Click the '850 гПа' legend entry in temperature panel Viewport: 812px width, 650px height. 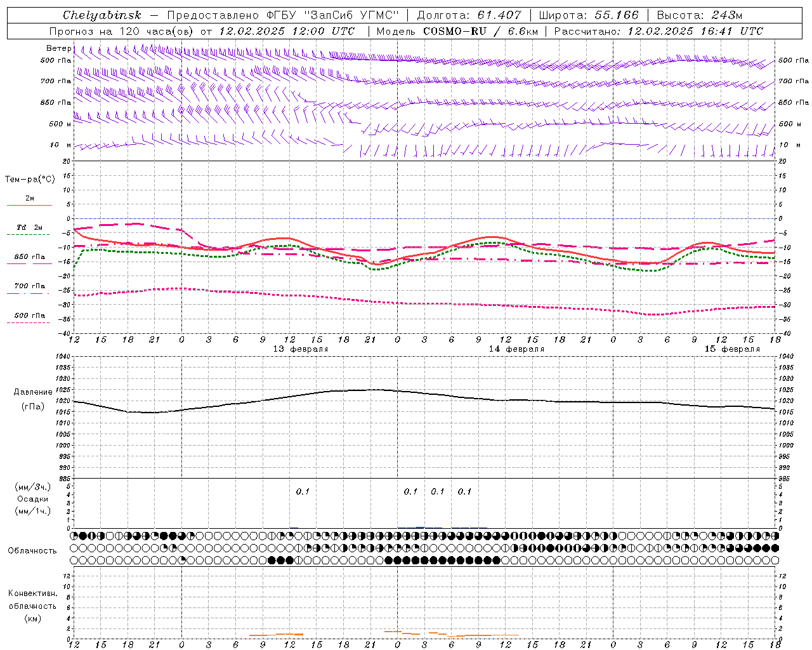coord(30,257)
